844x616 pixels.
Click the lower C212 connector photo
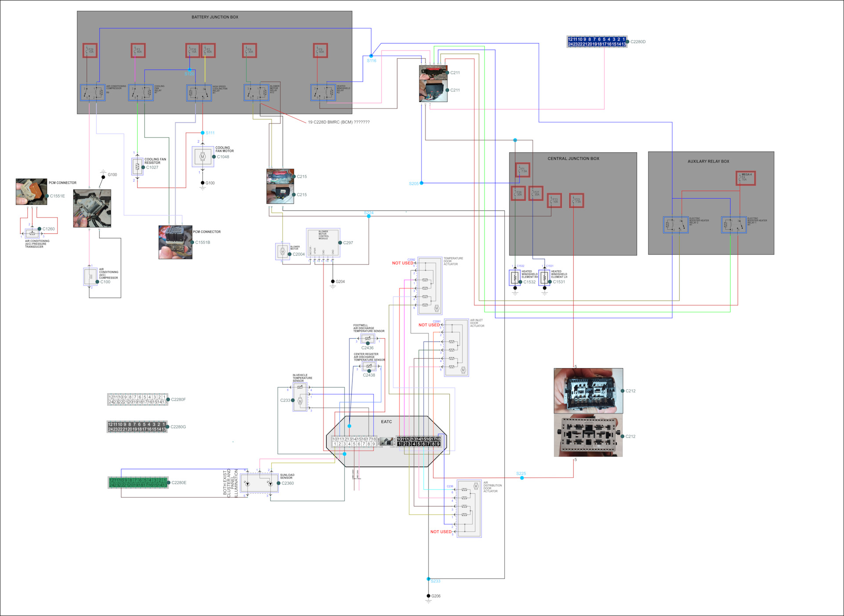click(588, 436)
